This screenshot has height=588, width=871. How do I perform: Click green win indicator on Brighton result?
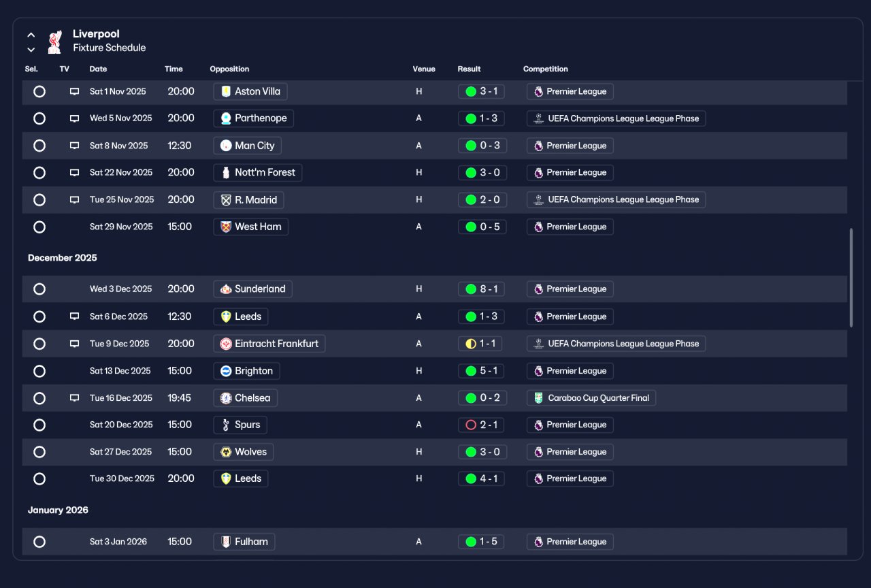(470, 371)
